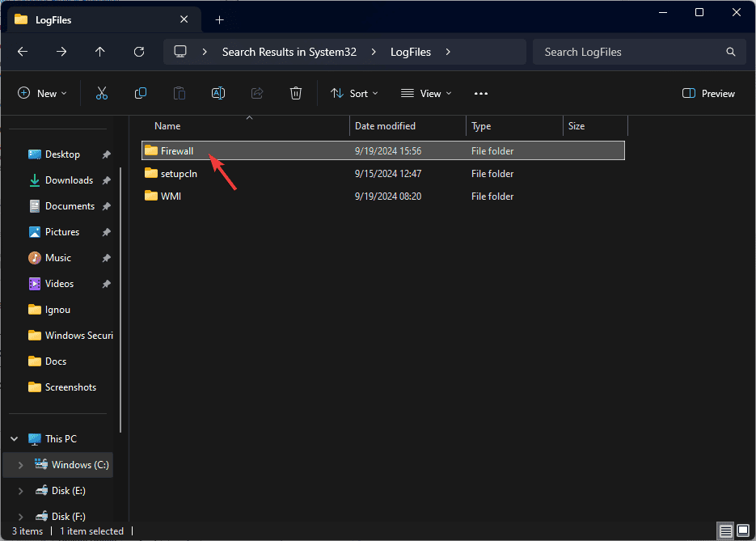
Task: Switch to details view in status bar
Action: pyautogui.click(x=726, y=531)
